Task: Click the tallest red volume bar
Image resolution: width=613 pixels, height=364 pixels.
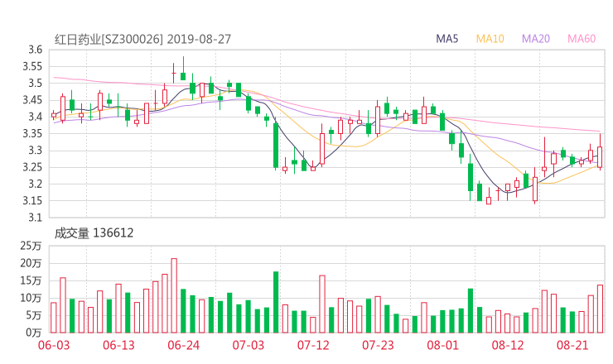Action: point(174,295)
